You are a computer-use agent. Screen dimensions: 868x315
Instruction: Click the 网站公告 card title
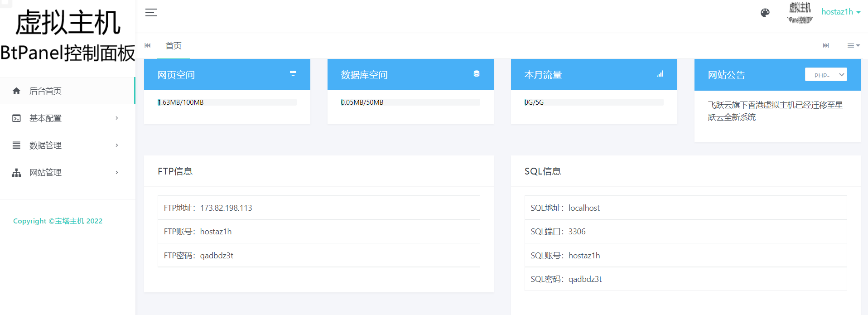(x=727, y=75)
